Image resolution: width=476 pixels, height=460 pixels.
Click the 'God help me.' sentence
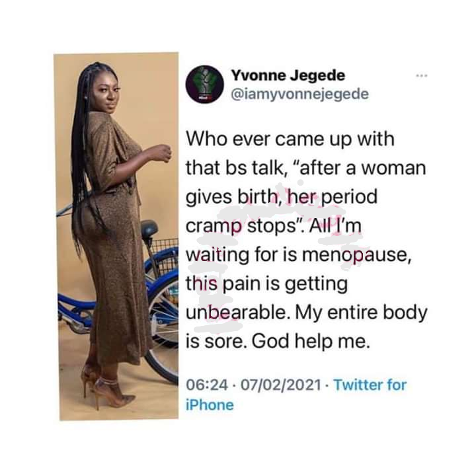click(311, 341)
